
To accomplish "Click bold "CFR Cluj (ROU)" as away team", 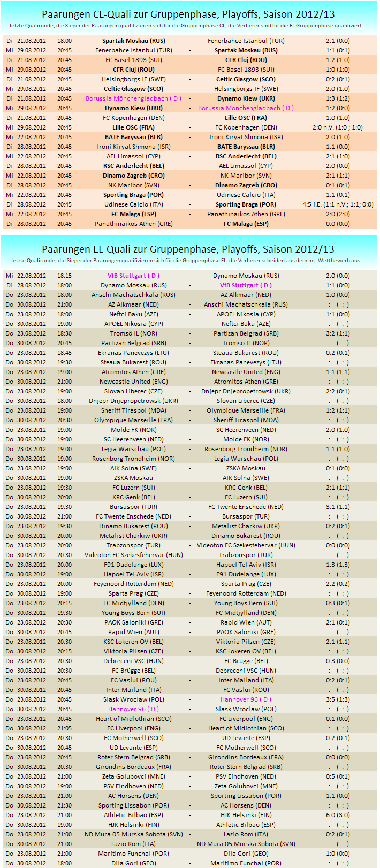I will click(246, 60).
